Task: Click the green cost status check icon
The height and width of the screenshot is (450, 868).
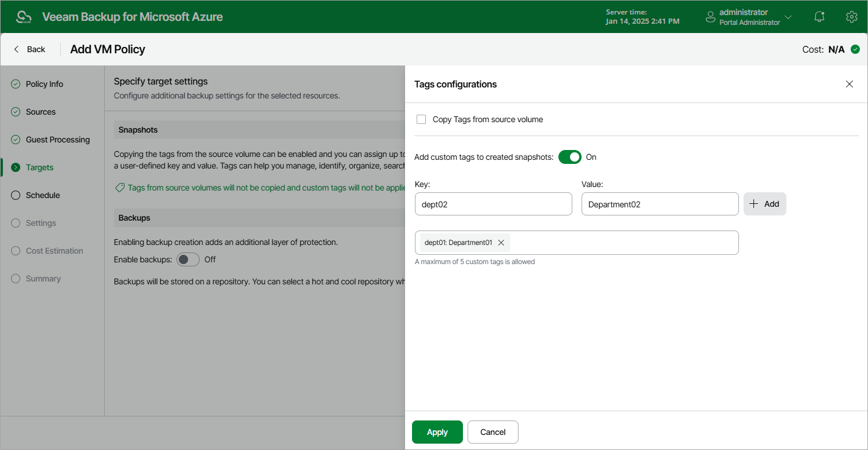Action: [x=855, y=49]
